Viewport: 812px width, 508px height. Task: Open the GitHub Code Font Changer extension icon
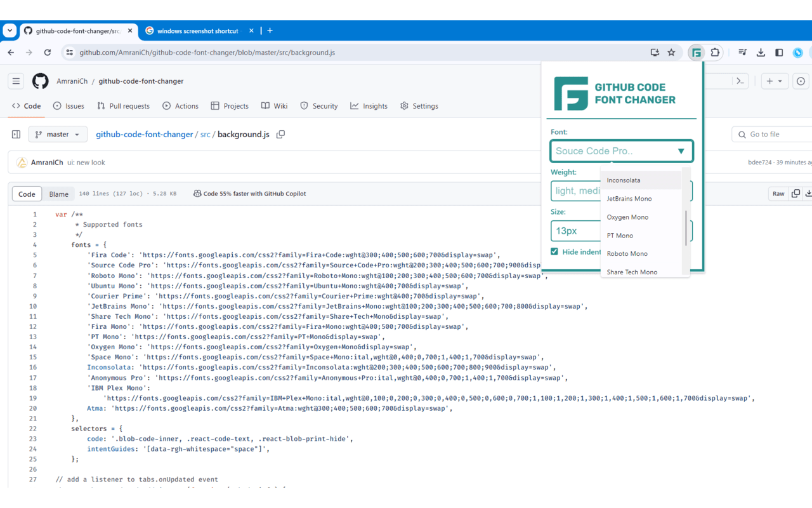(696, 53)
